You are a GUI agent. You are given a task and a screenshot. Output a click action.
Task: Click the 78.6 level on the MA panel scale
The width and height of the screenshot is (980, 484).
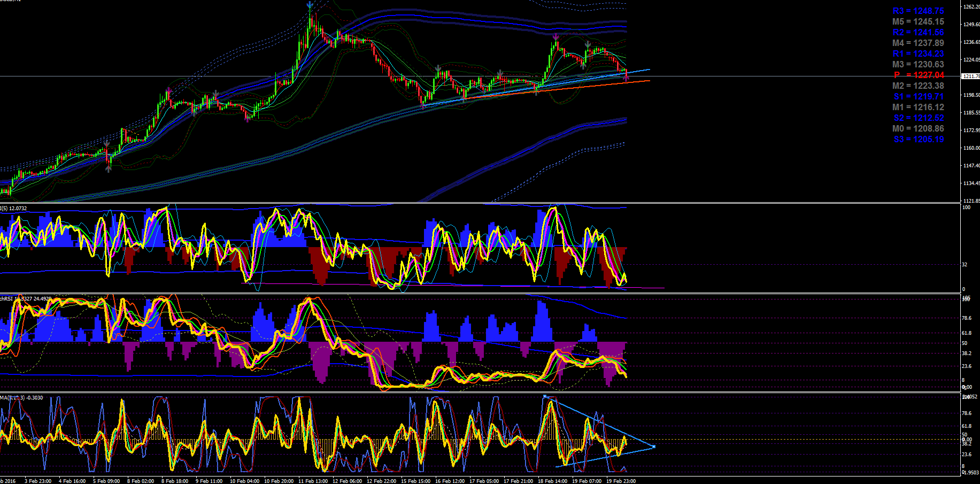coord(967,413)
